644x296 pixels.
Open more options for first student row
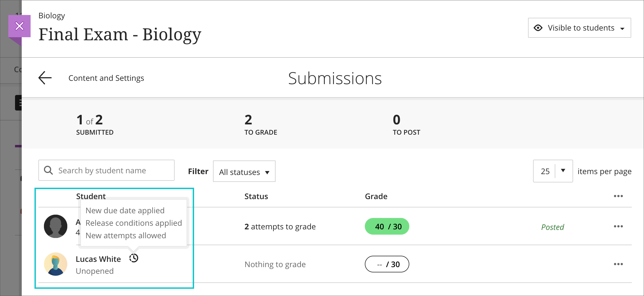click(618, 226)
